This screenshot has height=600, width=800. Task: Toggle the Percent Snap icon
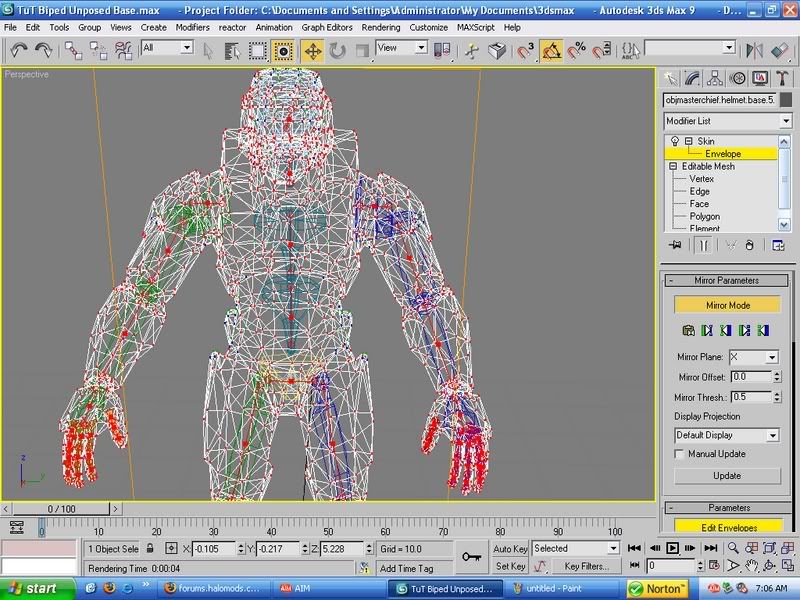point(577,51)
